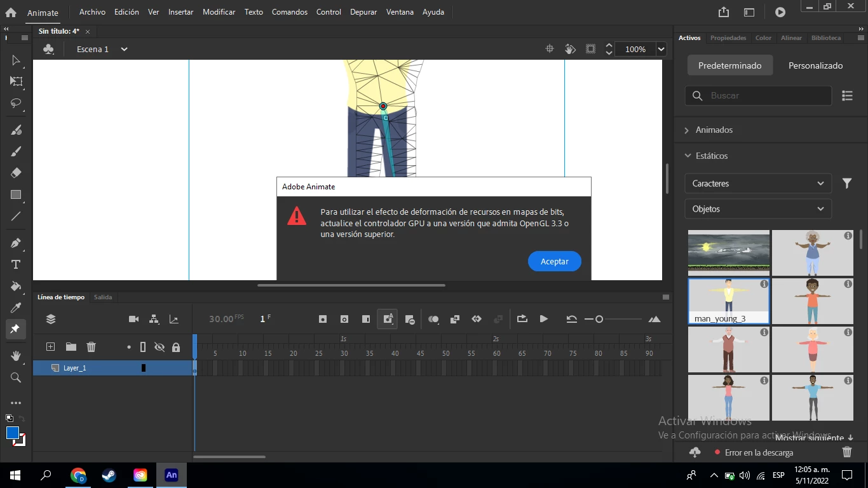Open the edit symbols icon beside Escena 1
The width and height of the screenshot is (868, 488).
tap(48, 49)
